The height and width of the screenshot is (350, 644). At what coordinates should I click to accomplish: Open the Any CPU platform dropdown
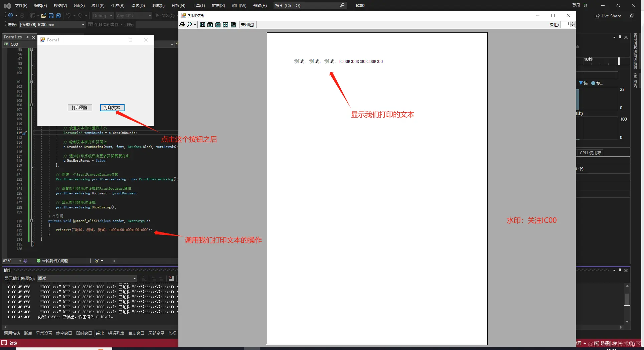click(134, 16)
